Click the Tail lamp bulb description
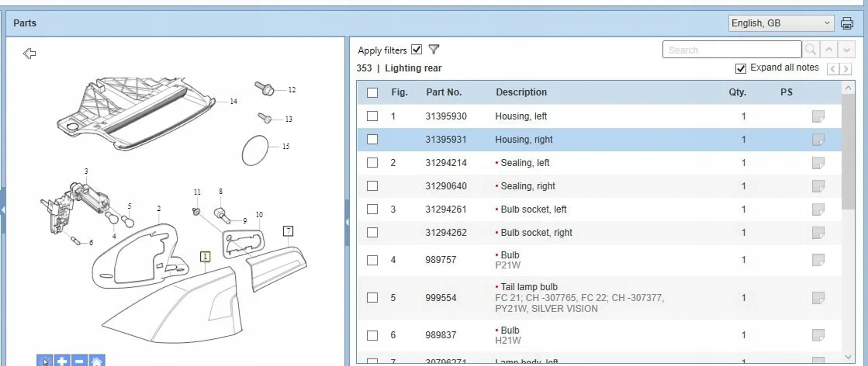The height and width of the screenshot is (366, 868). [529, 287]
